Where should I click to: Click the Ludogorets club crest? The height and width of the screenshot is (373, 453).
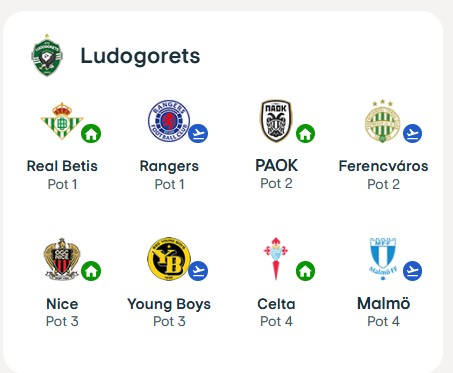(47, 55)
